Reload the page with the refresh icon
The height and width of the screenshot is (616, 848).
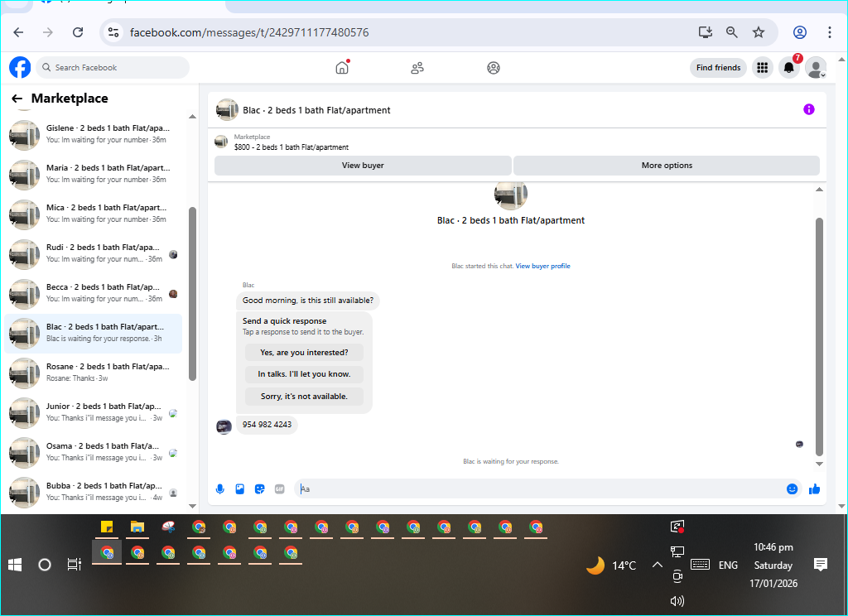click(x=78, y=32)
